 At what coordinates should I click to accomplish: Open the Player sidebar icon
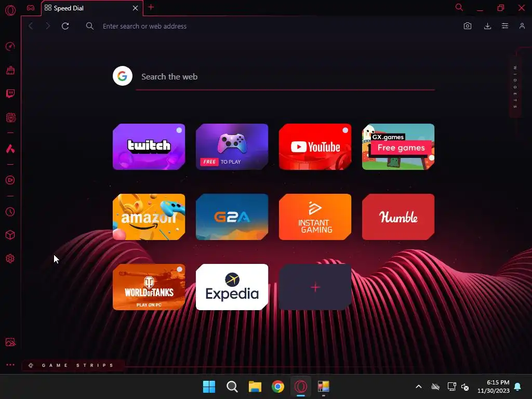[x=10, y=180]
